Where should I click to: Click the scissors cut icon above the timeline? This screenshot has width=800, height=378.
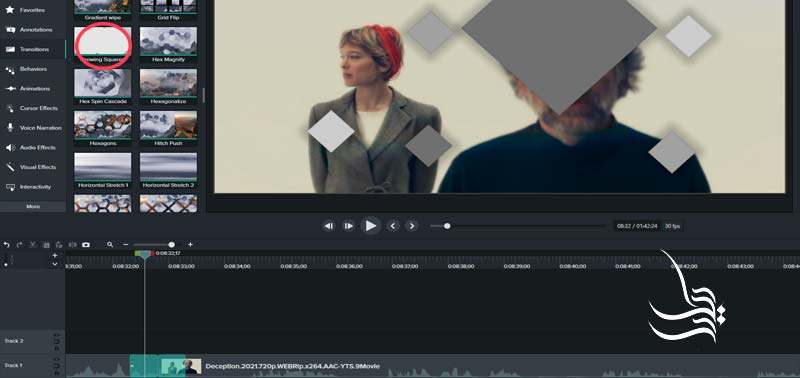tap(33, 245)
